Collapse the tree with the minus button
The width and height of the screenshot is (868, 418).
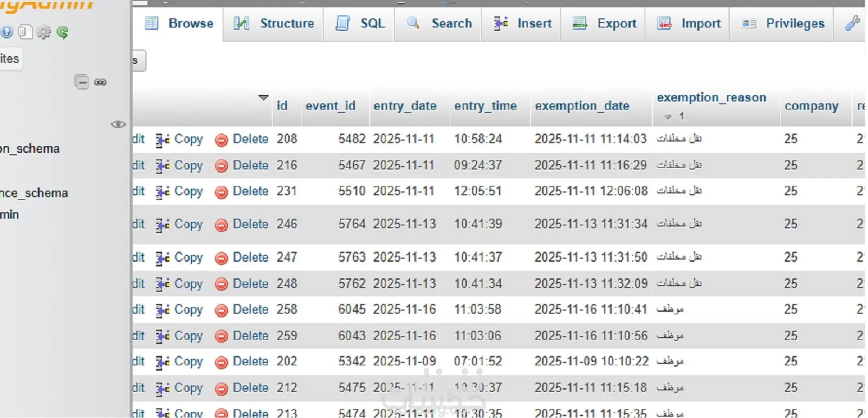point(81,82)
